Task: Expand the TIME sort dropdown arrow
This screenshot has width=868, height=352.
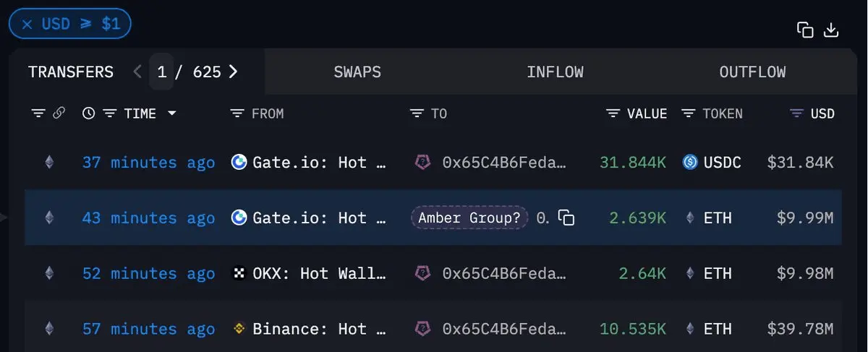Action: pyautogui.click(x=172, y=113)
